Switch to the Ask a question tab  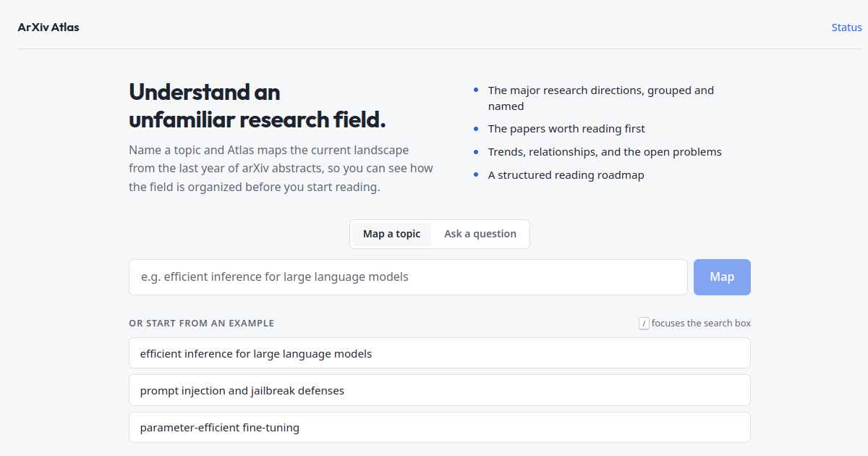[x=480, y=234]
